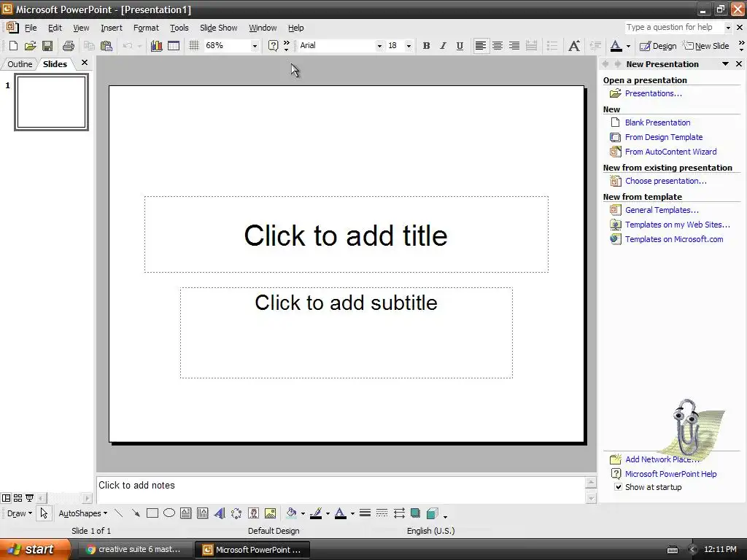The height and width of the screenshot is (560, 747).
Task: Set Align Left text alignment
Action: tap(481, 46)
